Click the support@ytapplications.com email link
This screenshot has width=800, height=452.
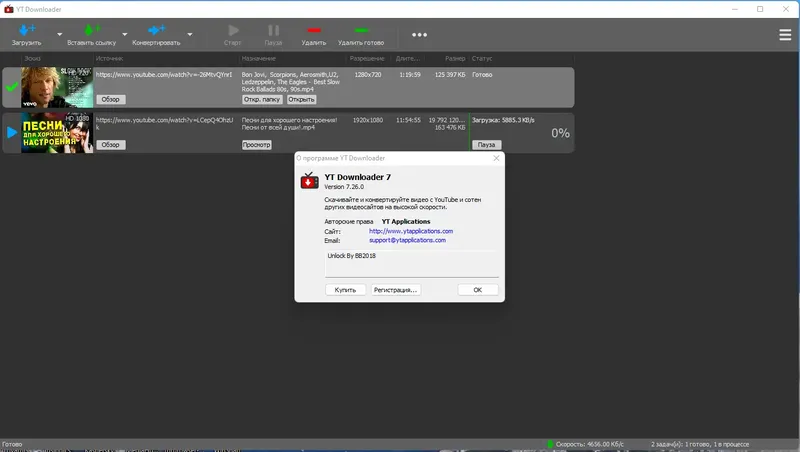[x=407, y=240]
